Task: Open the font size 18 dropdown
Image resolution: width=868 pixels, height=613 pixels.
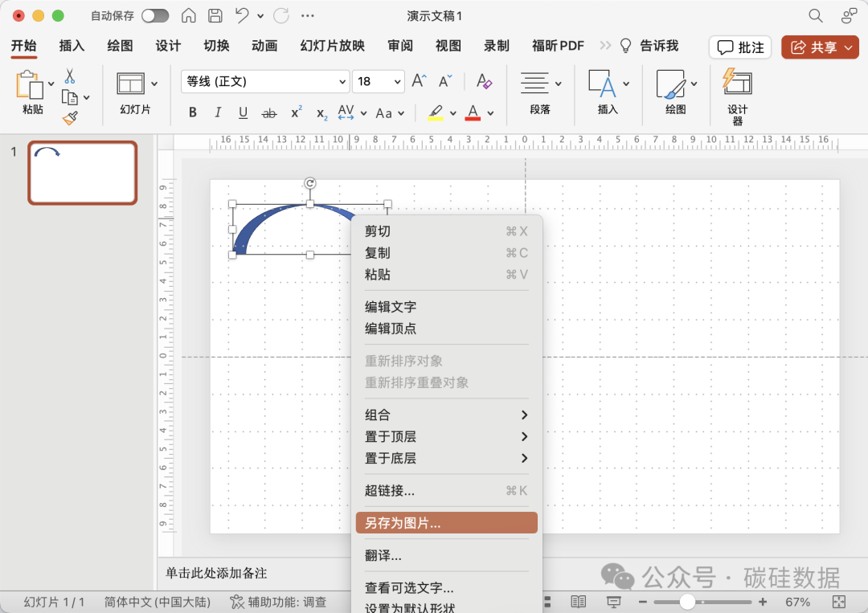Action: pos(378,81)
